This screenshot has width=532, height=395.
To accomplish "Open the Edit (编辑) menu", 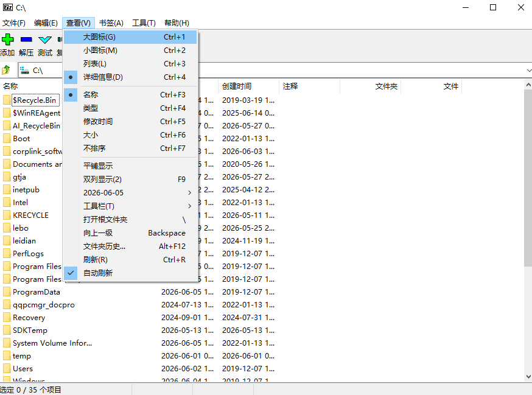I will [46, 23].
